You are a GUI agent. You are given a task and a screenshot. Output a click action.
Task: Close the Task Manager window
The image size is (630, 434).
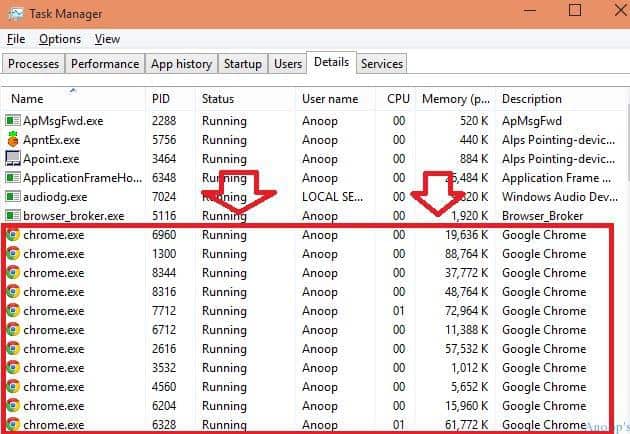(x=621, y=10)
